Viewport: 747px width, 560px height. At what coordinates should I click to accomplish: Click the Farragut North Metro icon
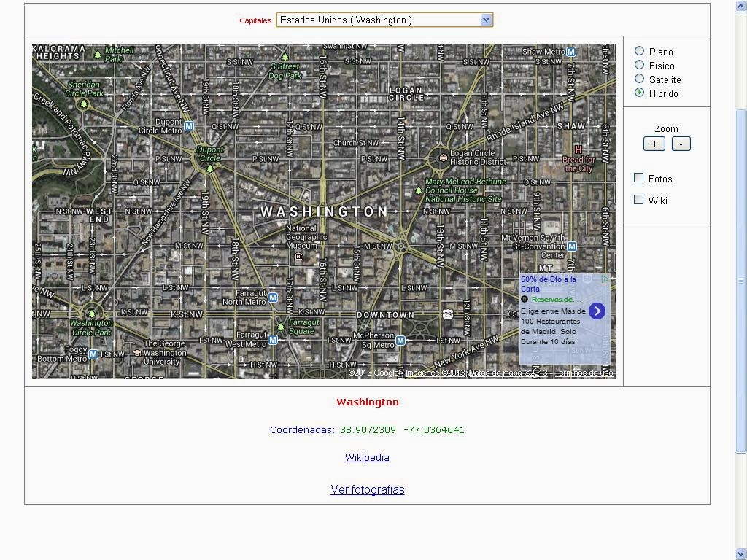[273, 297]
